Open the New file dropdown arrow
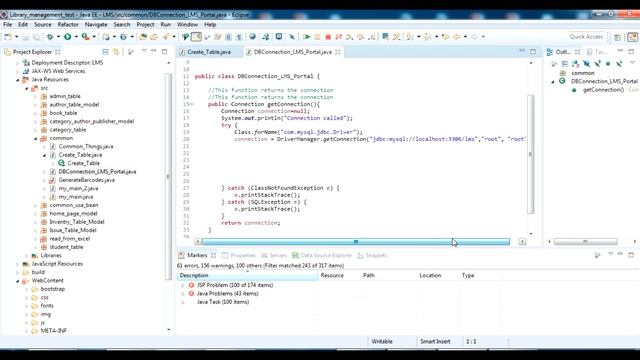Screen dimensions: 640x360 (x=16, y=37)
